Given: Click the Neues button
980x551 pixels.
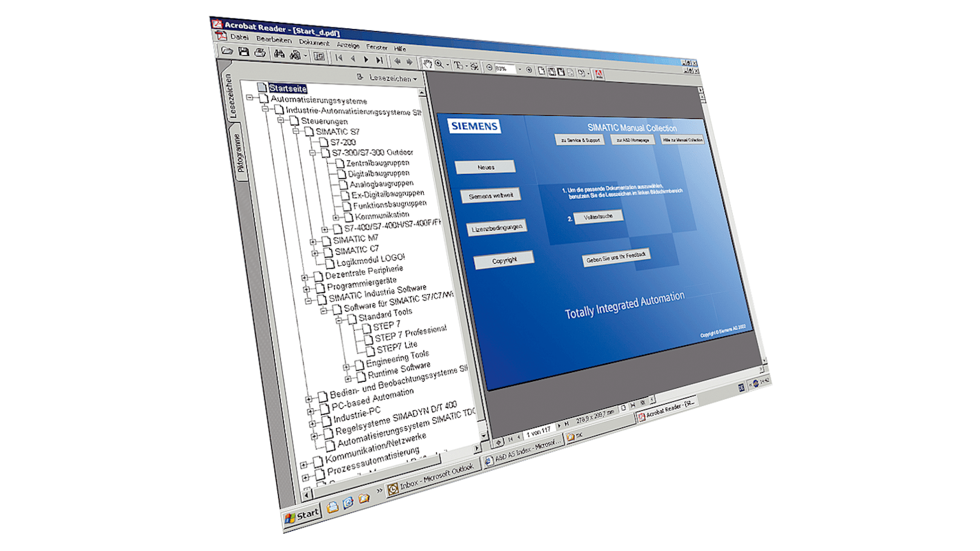Looking at the screenshot, I should (x=485, y=166).
